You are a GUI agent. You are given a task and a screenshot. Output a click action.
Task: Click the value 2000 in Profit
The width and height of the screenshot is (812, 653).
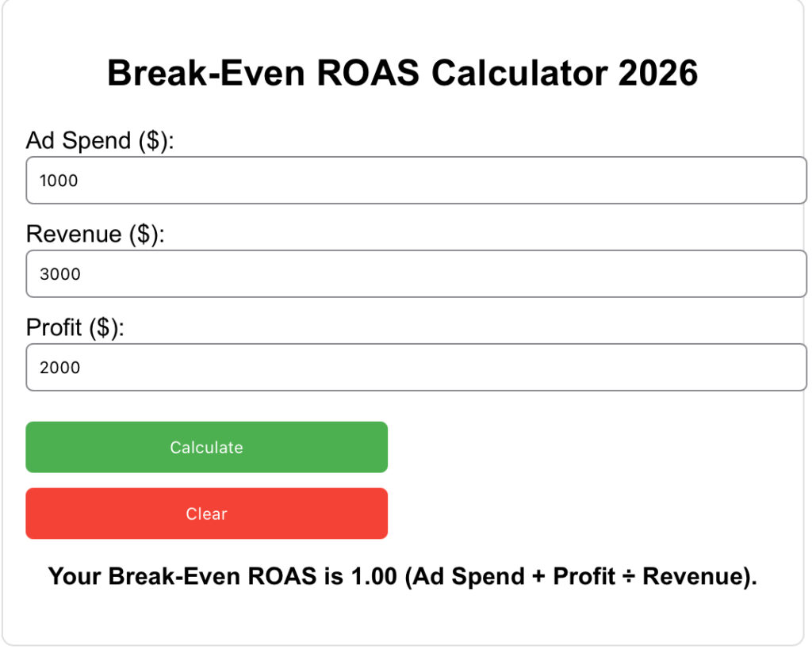[59, 368]
